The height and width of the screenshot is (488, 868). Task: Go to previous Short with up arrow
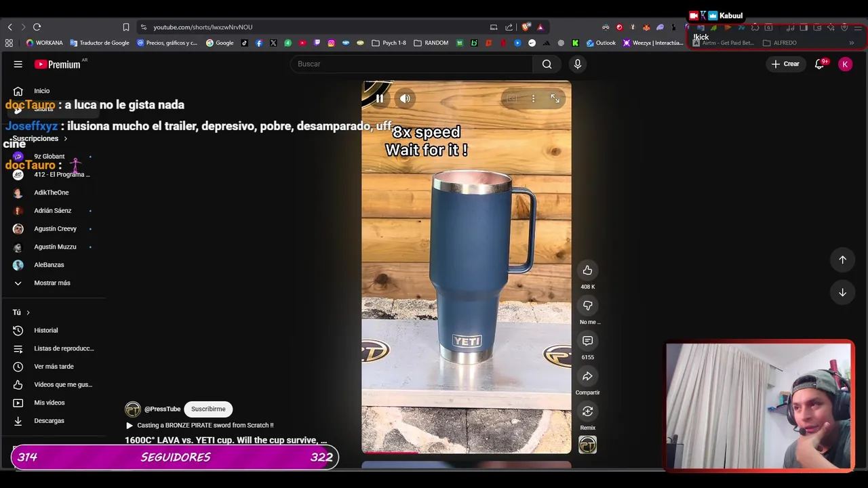pyautogui.click(x=842, y=260)
